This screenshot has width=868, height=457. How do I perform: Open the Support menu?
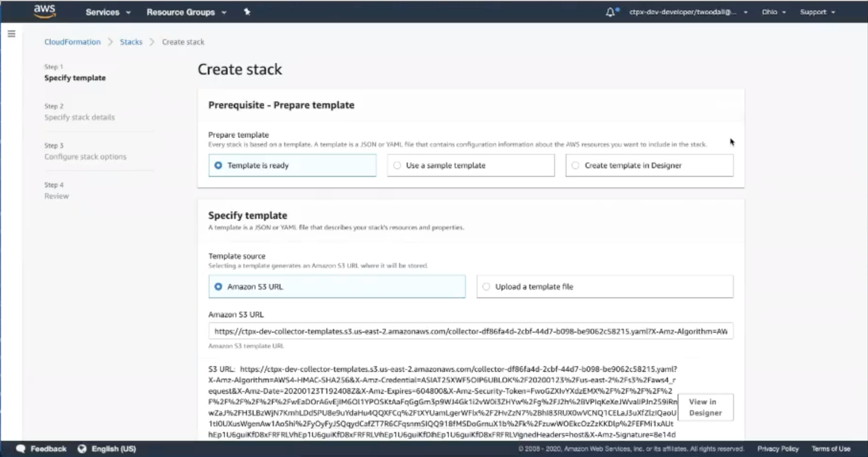817,12
